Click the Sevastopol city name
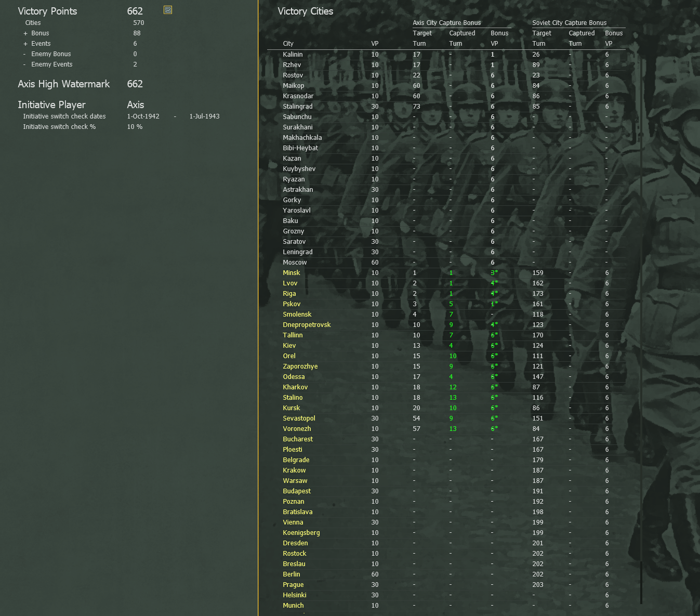Image resolution: width=700 pixels, height=616 pixels. (299, 418)
